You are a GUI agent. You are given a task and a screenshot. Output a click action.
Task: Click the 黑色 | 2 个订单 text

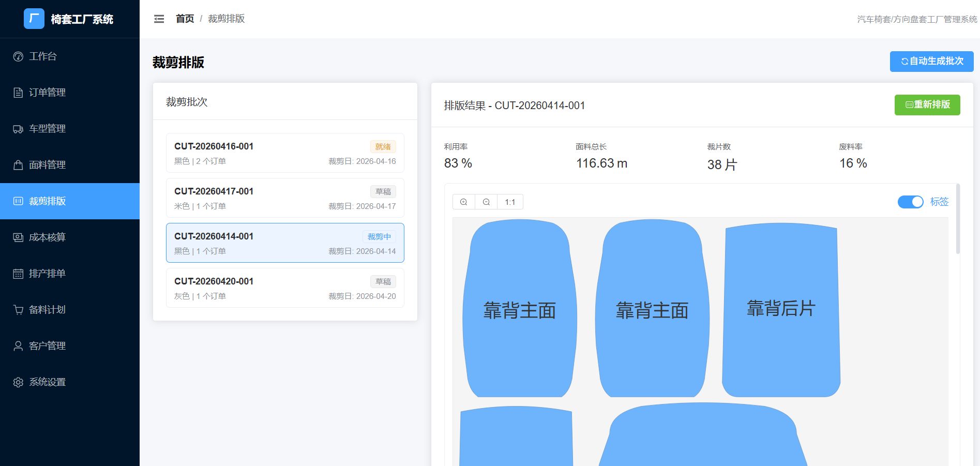[200, 161]
